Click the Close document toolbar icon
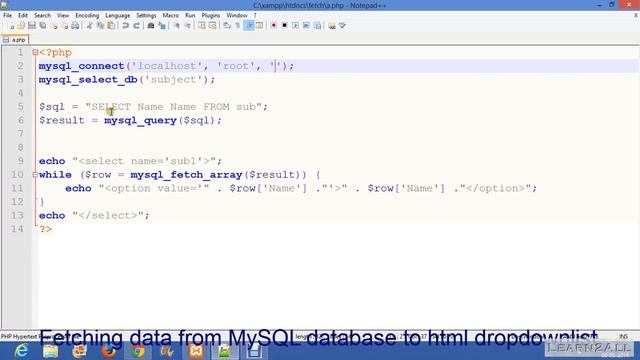This screenshot has height=360, width=640. pyautogui.click(x=54, y=26)
